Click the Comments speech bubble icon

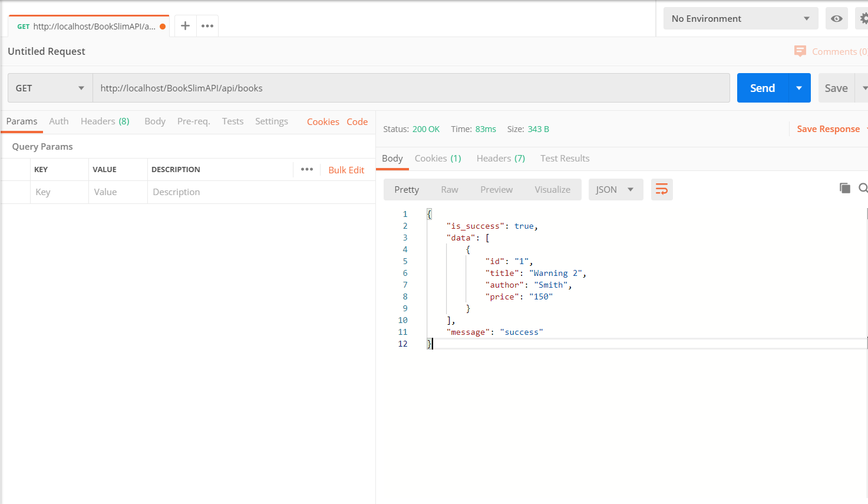(800, 51)
